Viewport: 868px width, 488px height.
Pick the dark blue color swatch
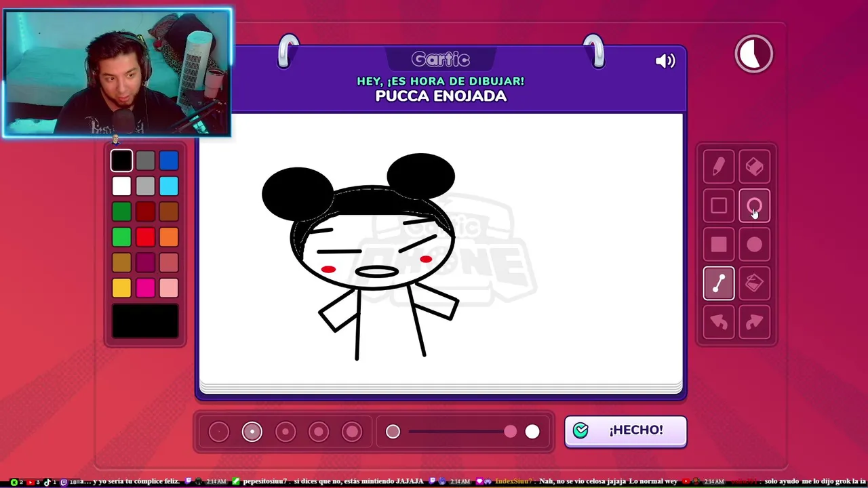click(x=169, y=161)
